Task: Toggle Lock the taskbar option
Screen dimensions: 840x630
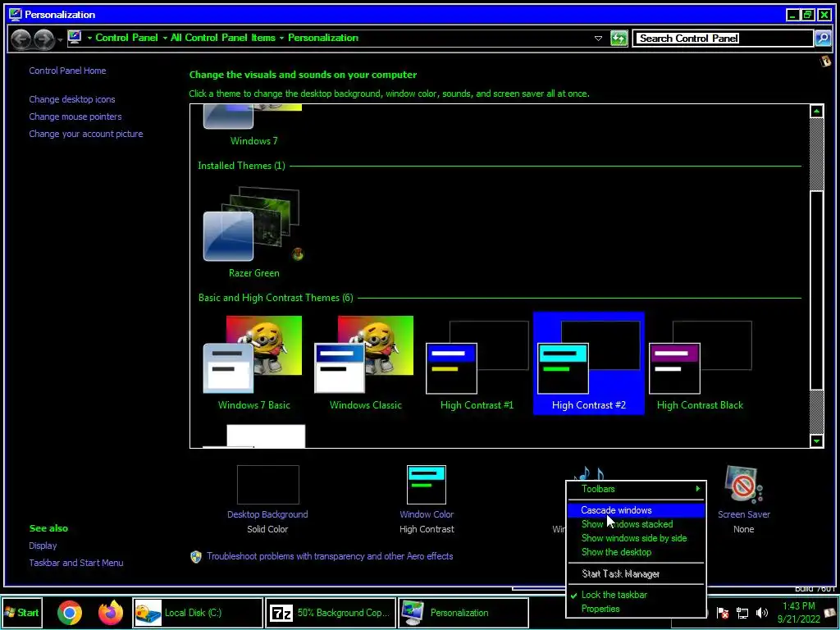Action: tap(636, 595)
